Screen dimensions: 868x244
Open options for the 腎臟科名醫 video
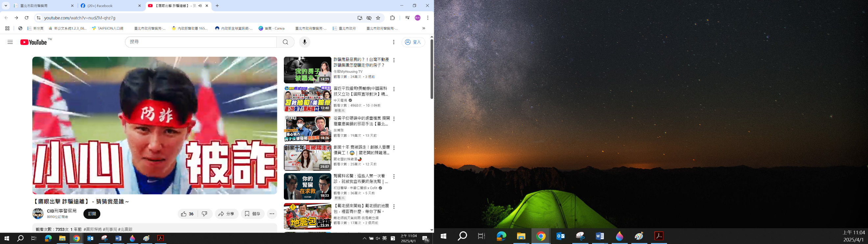[x=394, y=177]
